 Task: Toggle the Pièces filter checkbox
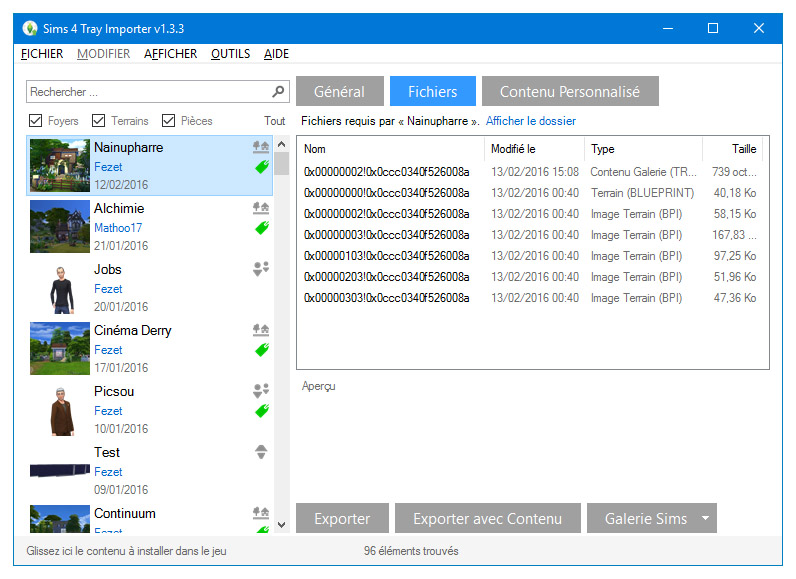[x=168, y=121]
